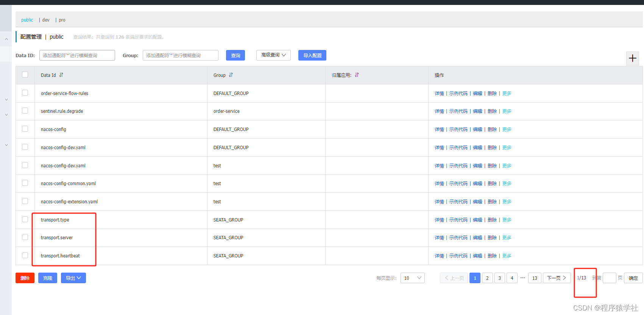Click 编辑 for nacos-config row
Screen dimensions: 644x315
point(477,129)
